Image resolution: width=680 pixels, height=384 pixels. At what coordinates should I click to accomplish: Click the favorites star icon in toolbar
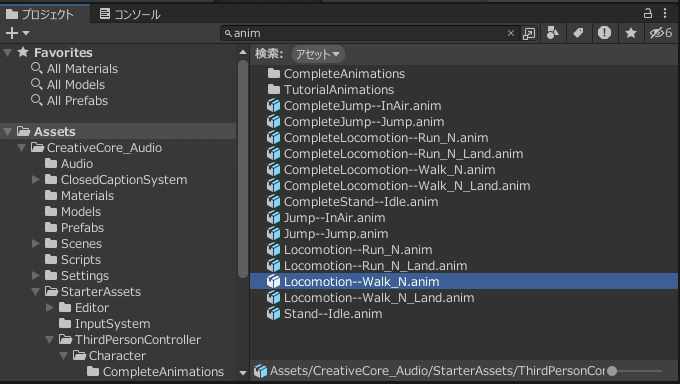631,33
